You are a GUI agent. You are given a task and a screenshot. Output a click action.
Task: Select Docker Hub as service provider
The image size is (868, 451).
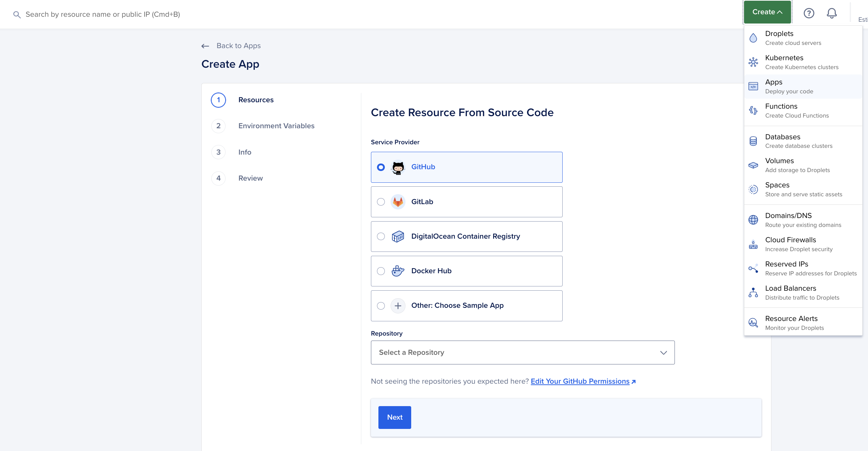tap(381, 271)
